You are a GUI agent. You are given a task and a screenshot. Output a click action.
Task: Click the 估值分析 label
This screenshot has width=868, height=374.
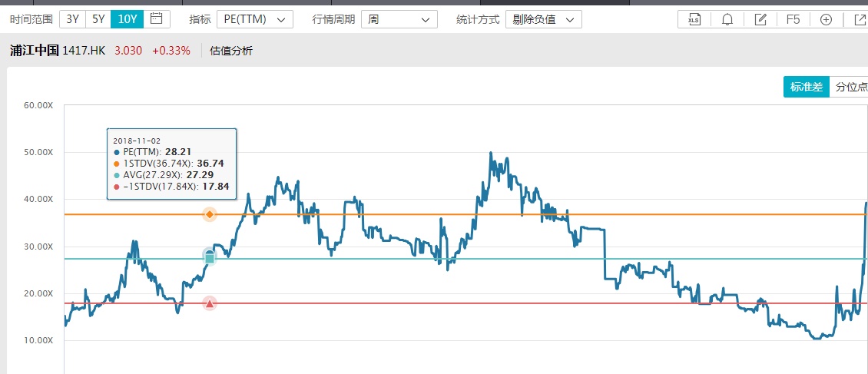pos(231,51)
